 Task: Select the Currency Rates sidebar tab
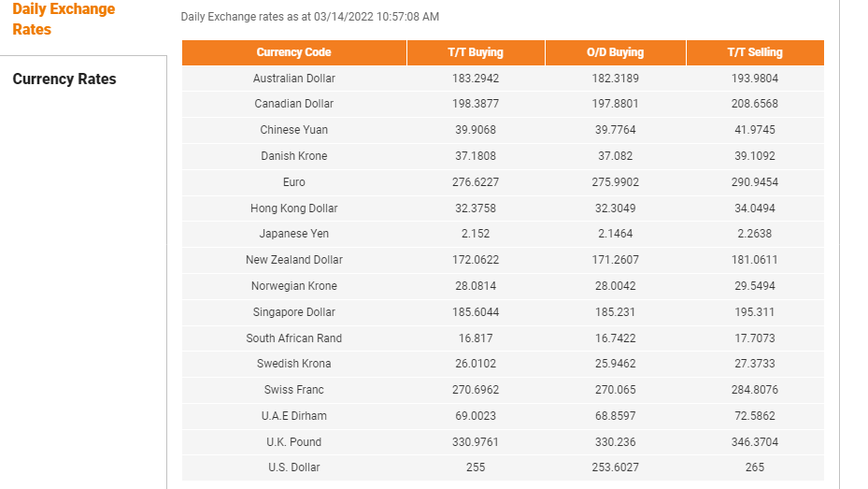tap(64, 79)
